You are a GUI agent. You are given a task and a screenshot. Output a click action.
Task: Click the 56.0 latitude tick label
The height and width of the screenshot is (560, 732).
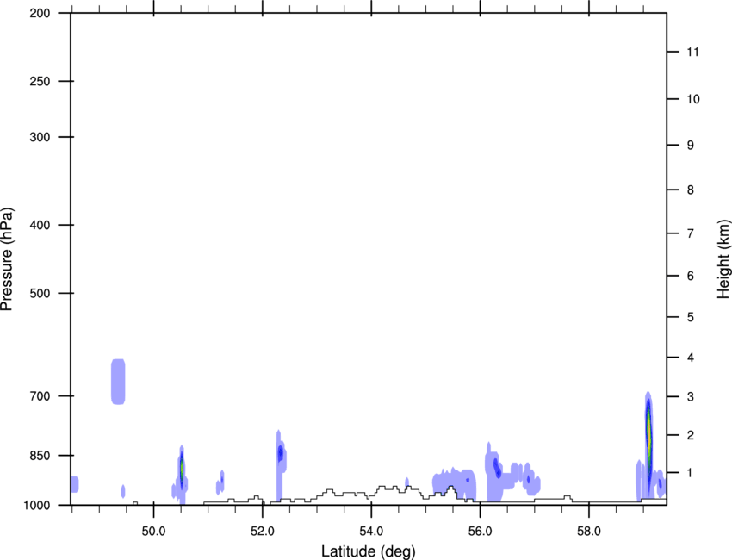pyautogui.click(x=480, y=532)
